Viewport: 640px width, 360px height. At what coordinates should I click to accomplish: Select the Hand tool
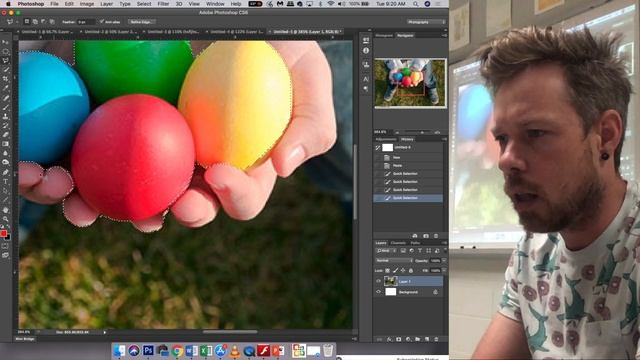6,210
